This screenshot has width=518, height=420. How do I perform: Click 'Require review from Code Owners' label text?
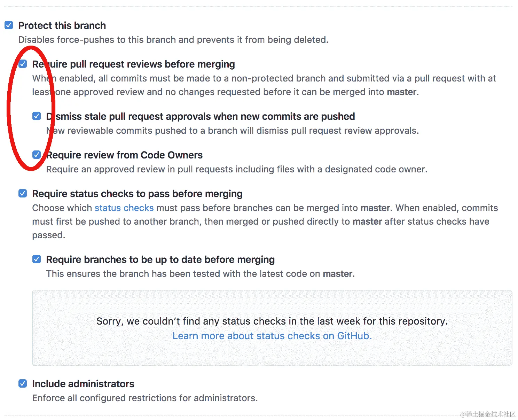[x=124, y=155]
